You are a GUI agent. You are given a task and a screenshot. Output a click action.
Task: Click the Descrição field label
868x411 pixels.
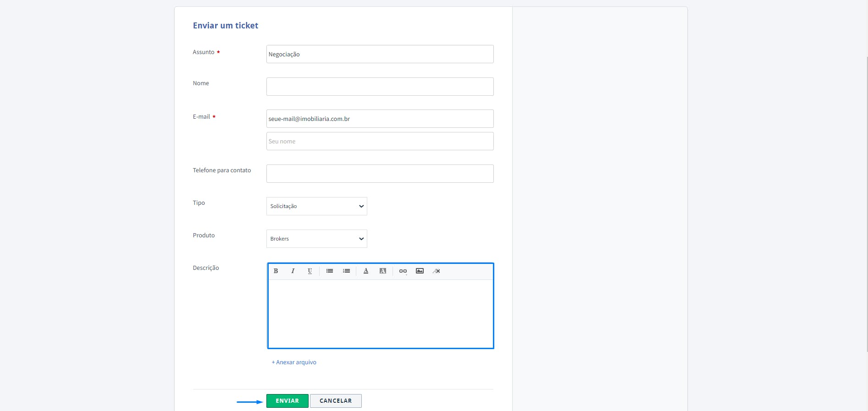point(206,268)
